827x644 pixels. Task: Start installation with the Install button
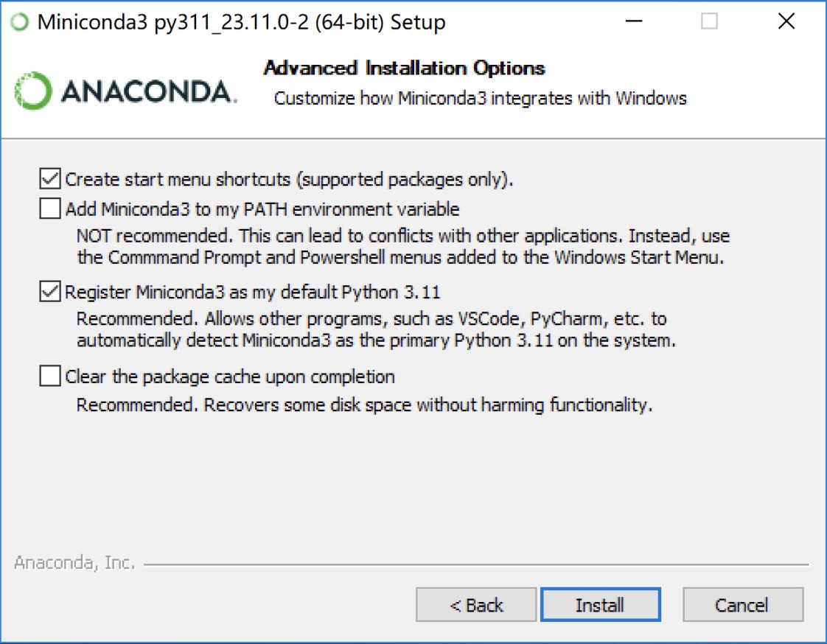click(600, 604)
